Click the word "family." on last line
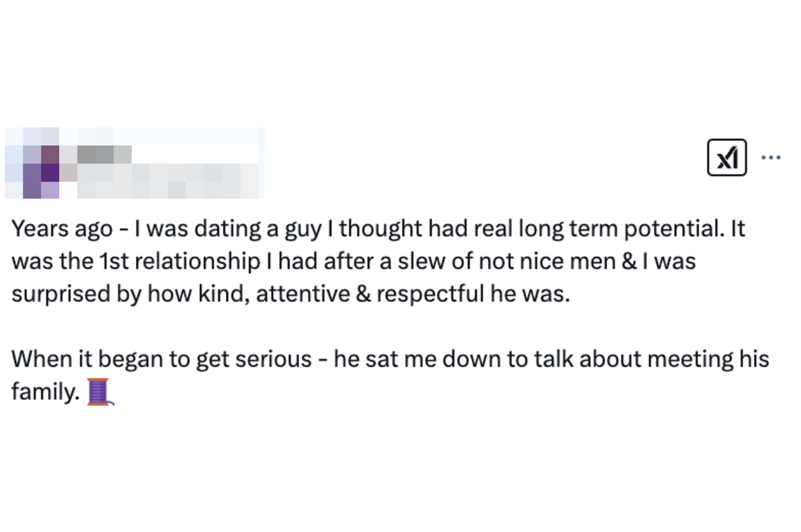This screenshot has width=801, height=532. coord(44,391)
